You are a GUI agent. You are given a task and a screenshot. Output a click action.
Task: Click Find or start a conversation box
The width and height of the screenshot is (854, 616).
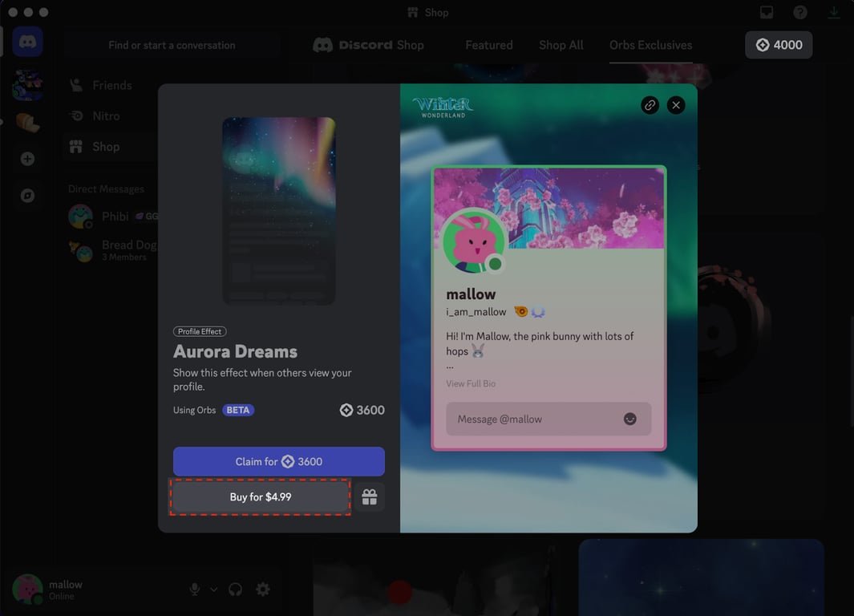(x=172, y=45)
